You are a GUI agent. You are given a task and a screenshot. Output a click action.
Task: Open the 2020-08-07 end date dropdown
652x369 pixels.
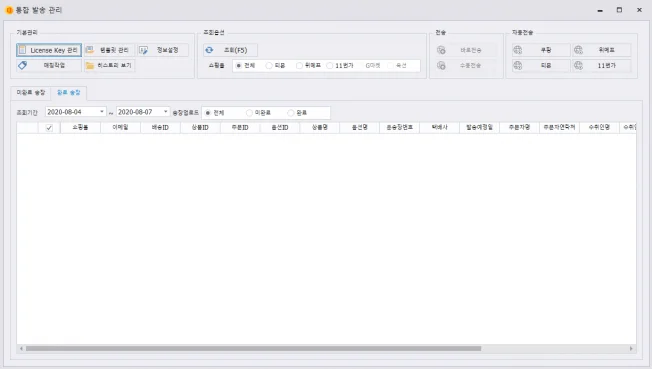[x=165, y=111]
